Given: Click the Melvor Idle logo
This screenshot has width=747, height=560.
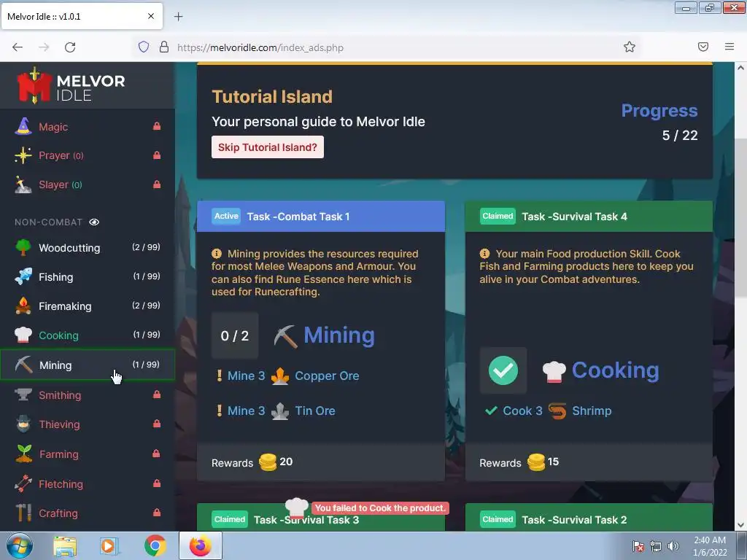Looking at the screenshot, I should click(71, 87).
